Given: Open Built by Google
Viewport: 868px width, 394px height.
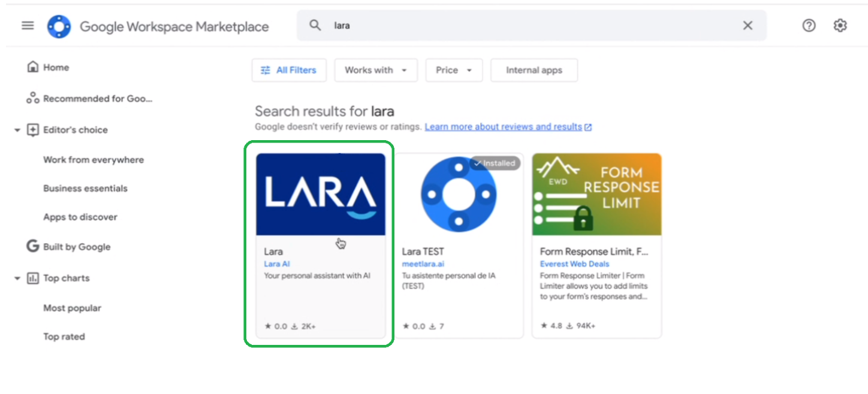Looking at the screenshot, I should (x=77, y=247).
